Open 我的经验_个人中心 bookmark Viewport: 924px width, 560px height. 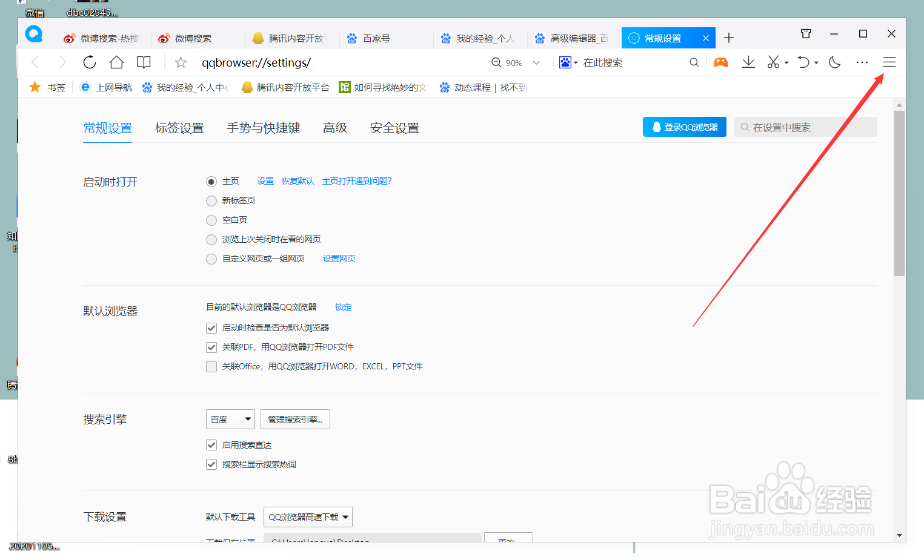pos(185,87)
